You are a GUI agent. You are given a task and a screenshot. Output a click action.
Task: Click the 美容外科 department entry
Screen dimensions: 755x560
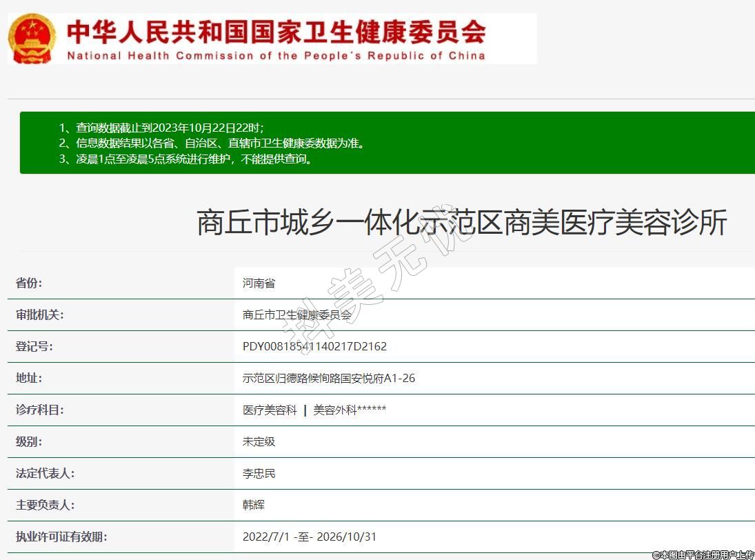coord(335,410)
